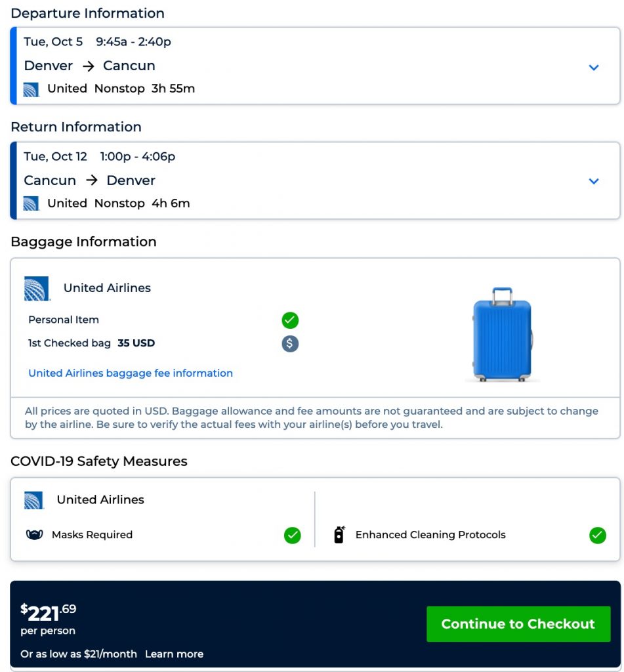Expand the Denver to Cancun departure details
This screenshot has width=624, height=672.
594,67
